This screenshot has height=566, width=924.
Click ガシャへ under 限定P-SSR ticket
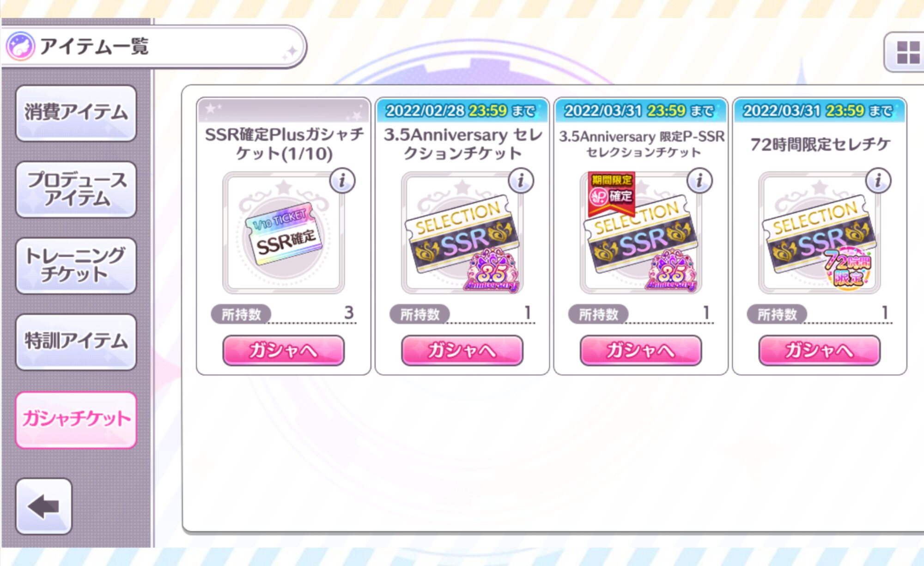coord(641,351)
